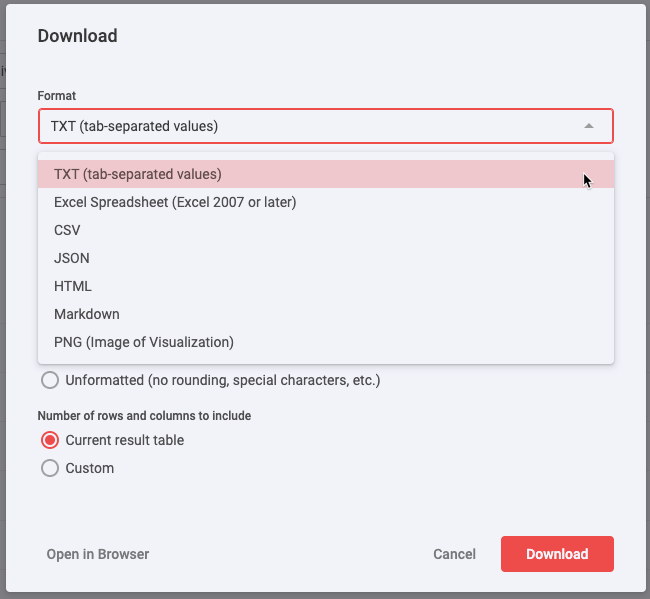Click the Number of rows and columns label
The width and height of the screenshot is (650, 599).
(x=144, y=416)
